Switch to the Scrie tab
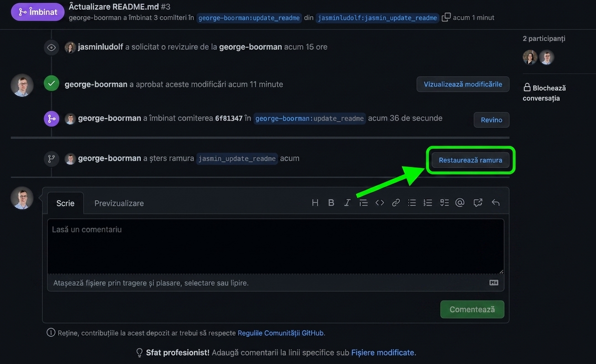This screenshot has width=596, height=364. (x=66, y=203)
